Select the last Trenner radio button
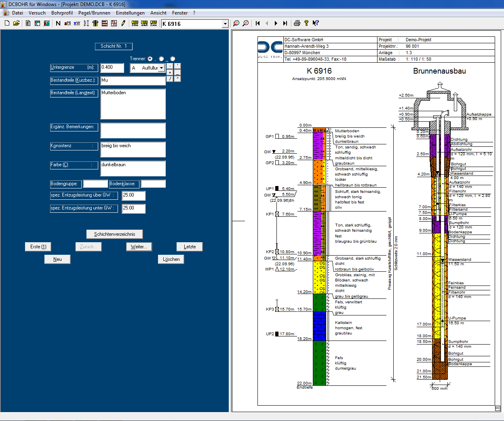This screenshot has width=504, height=421. pos(173,59)
